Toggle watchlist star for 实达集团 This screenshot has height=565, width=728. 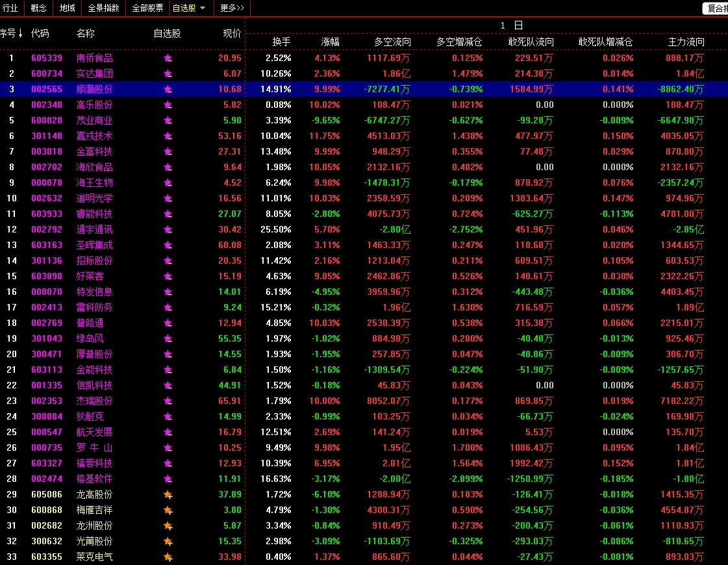[168, 74]
